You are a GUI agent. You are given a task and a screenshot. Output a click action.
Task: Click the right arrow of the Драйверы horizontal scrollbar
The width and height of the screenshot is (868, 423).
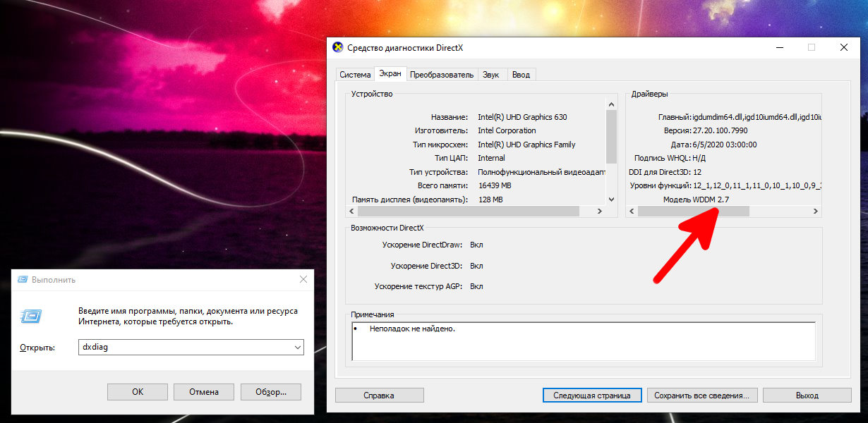[x=815, y=211]
